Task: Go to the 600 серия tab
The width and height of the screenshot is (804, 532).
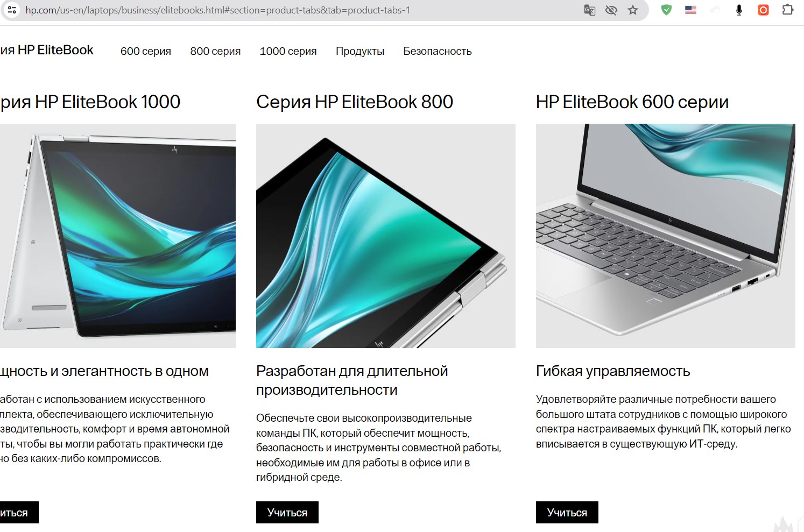Action: 146,51
